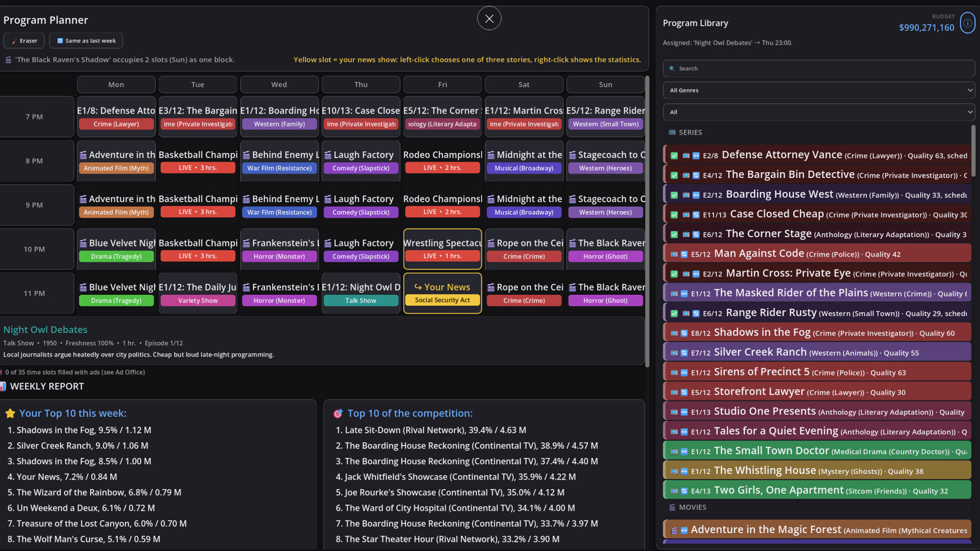Click the clapperboard icon on Laugh Factory at 8 PM
This screenshot has height=551, width=980.
click(328, 155)
